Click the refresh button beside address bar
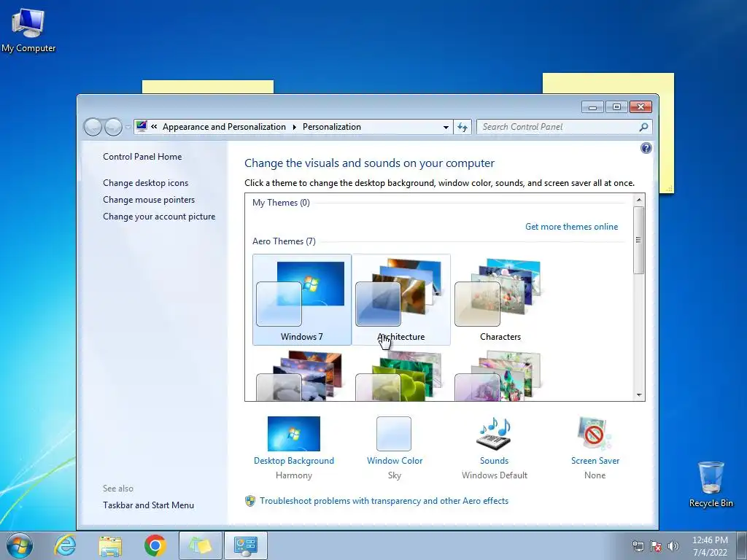Image resolution: width=747 pixels, height=560 pixels. [x=462, y=127]
